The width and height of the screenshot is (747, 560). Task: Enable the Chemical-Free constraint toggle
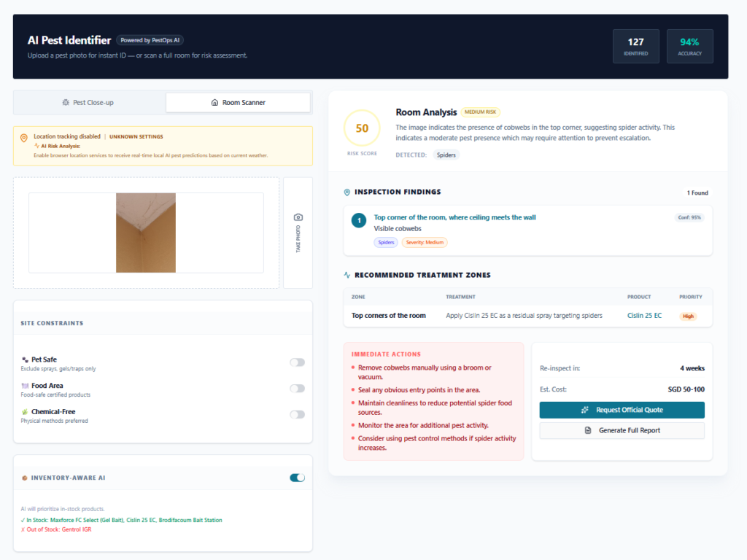click(297, 414)
